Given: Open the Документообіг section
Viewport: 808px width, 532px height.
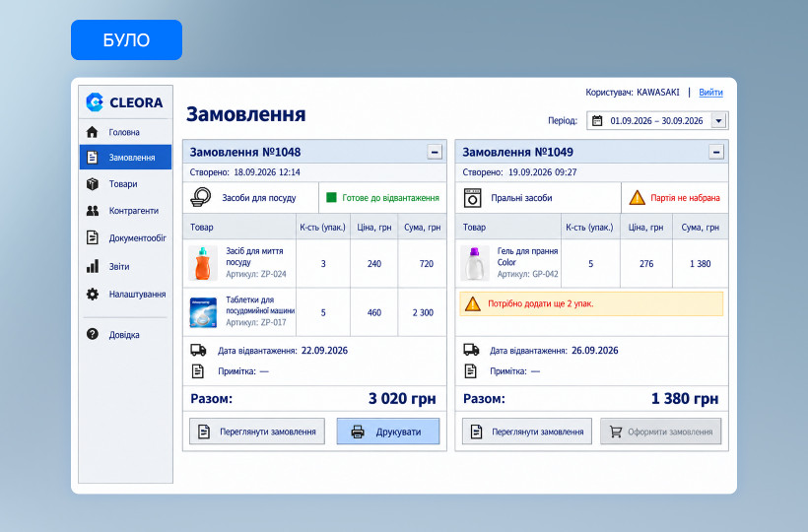Looking at the screenshot, I should (x=125, y=238).
